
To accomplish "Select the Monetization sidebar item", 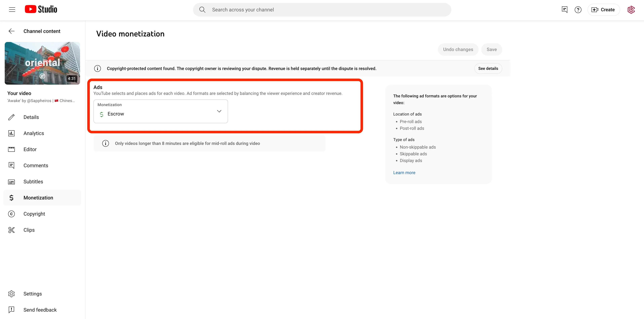I will pyautogui.click(x=42, y=198).
